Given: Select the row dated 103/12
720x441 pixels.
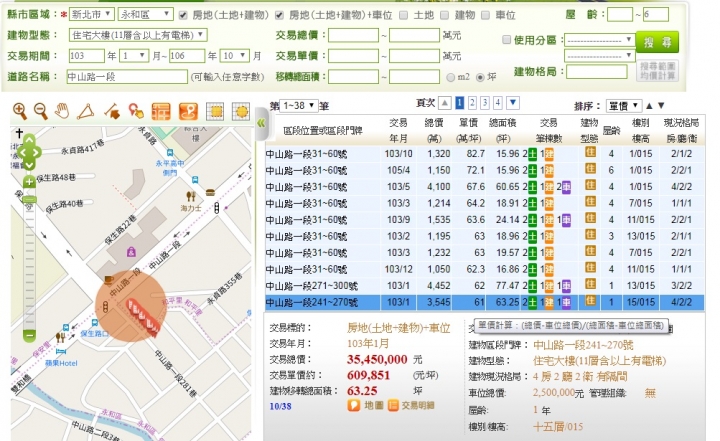Looking at the screenshot, I should [484, 269].
